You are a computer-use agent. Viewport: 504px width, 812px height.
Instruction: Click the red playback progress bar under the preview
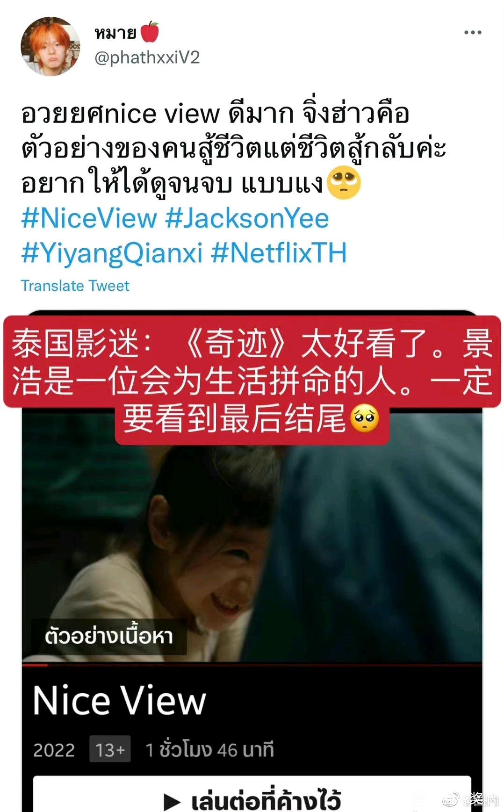pos(252,663)
